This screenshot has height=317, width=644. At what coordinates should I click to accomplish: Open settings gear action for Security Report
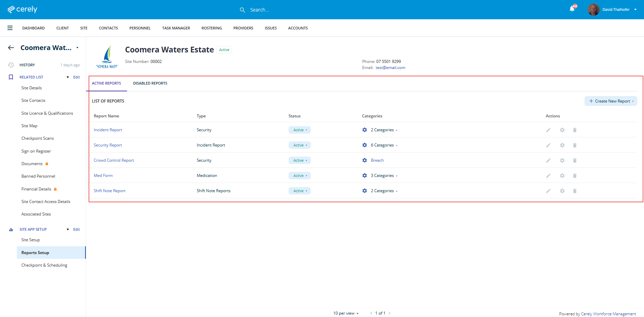[x=562, y=145]
